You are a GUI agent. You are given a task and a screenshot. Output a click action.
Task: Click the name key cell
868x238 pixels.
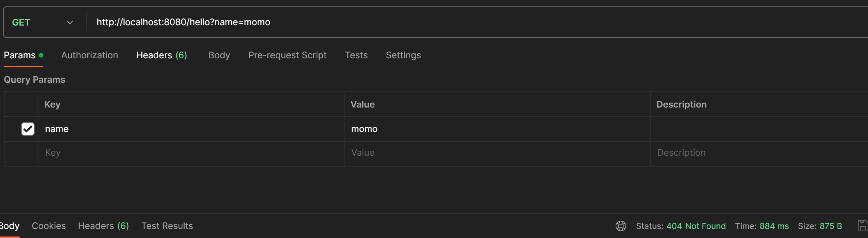(x=188, y=129)
